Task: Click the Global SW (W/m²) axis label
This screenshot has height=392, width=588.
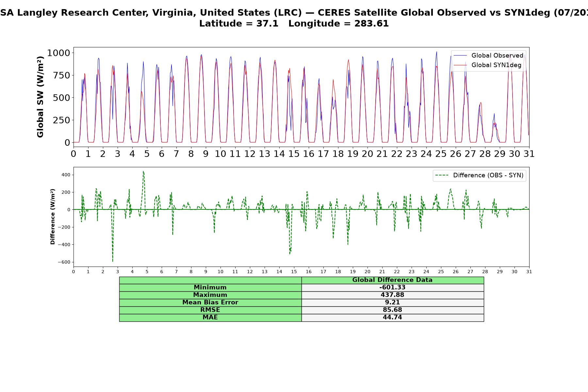Action: 40,97
